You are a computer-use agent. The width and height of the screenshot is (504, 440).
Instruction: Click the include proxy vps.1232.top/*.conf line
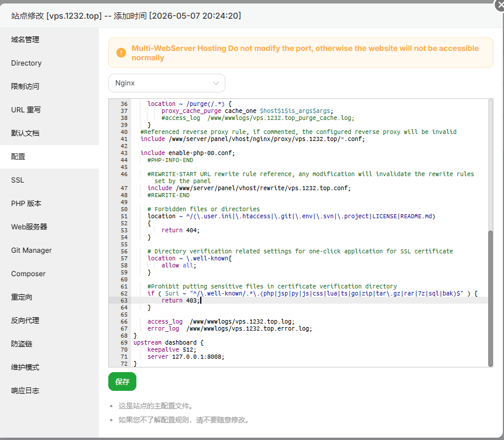(253, 139)
